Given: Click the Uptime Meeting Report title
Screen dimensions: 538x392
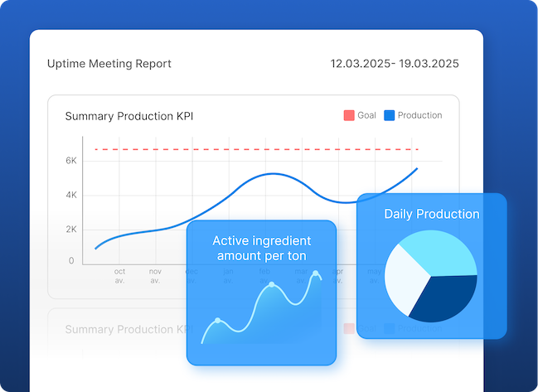Looking at the screenshot, I should pyautogui.click(x=109, y=64).
